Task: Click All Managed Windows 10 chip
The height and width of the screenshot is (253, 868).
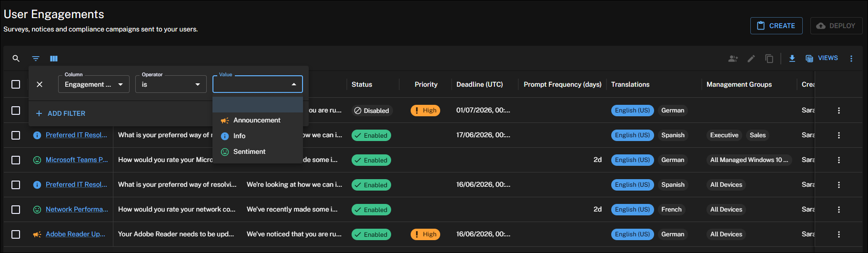Action: [749, 160]
